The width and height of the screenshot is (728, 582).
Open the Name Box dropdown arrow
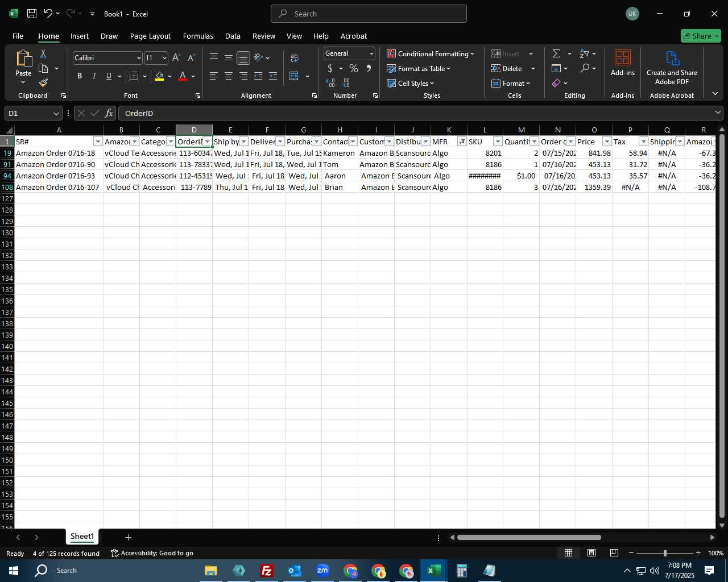coord(56,114)
